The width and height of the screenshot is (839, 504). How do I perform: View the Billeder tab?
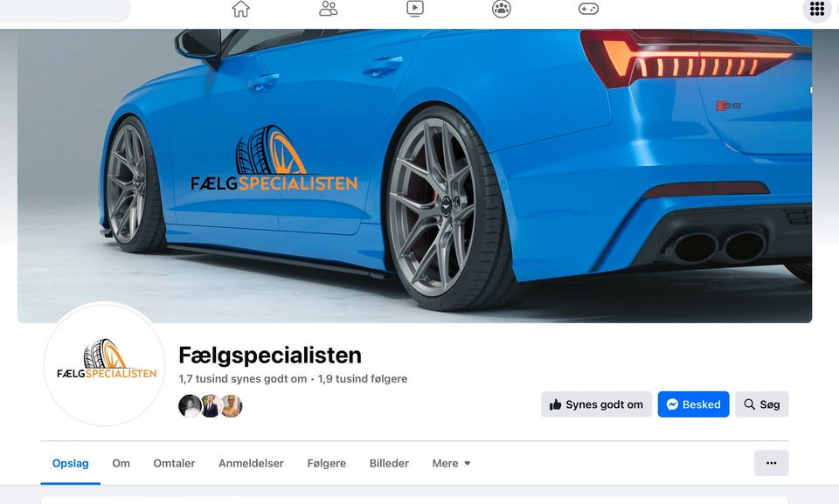coord(389,463)
